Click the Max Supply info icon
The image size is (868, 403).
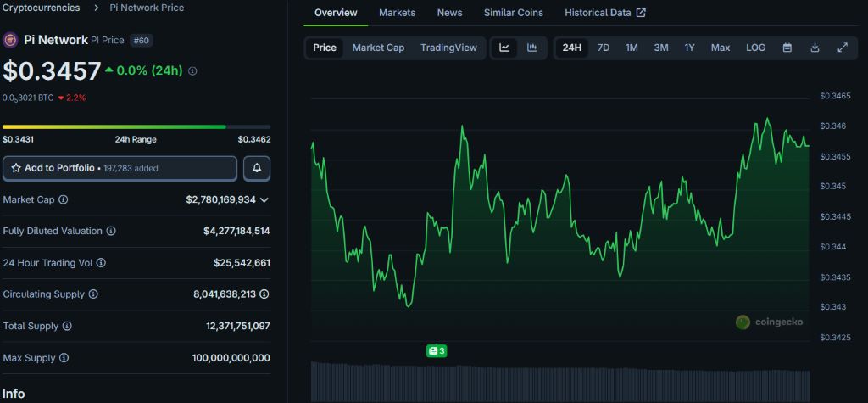coord(64,358)
